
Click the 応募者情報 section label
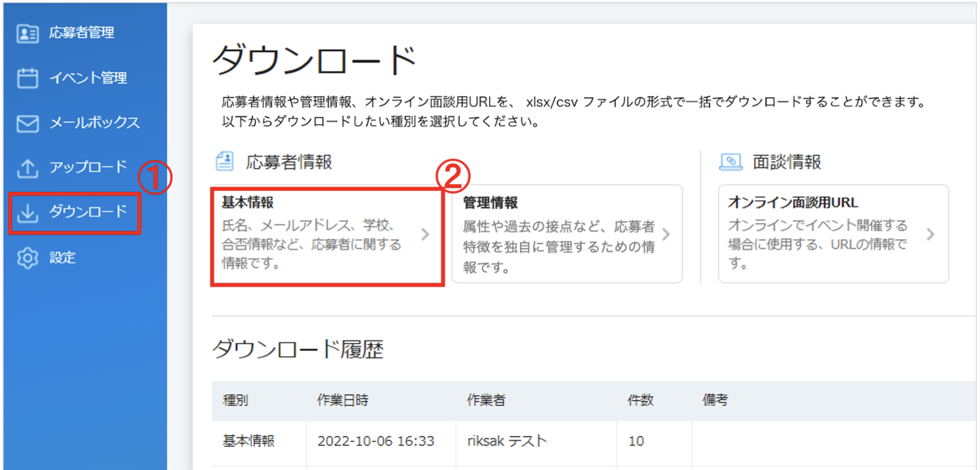click(x=289, y=162)
